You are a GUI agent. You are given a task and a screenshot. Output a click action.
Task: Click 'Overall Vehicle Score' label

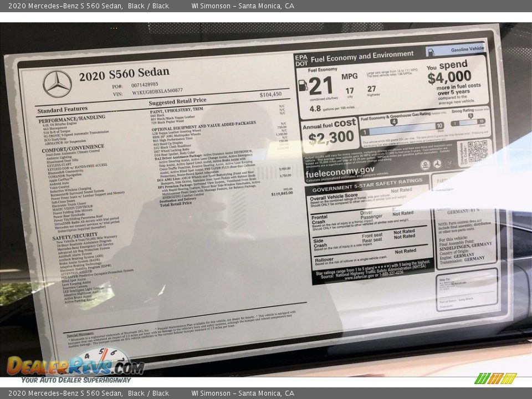tap(334, 197)
